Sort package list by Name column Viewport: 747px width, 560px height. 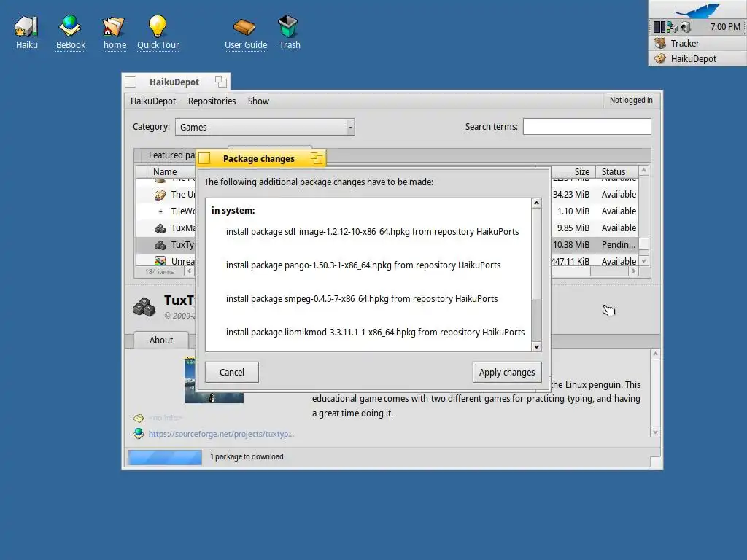tap(171, 171)
